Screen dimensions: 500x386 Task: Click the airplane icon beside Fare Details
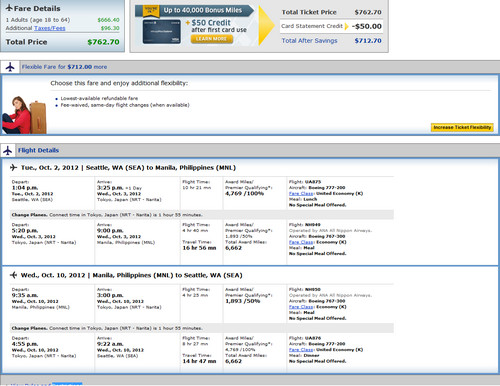coord(9,8)
